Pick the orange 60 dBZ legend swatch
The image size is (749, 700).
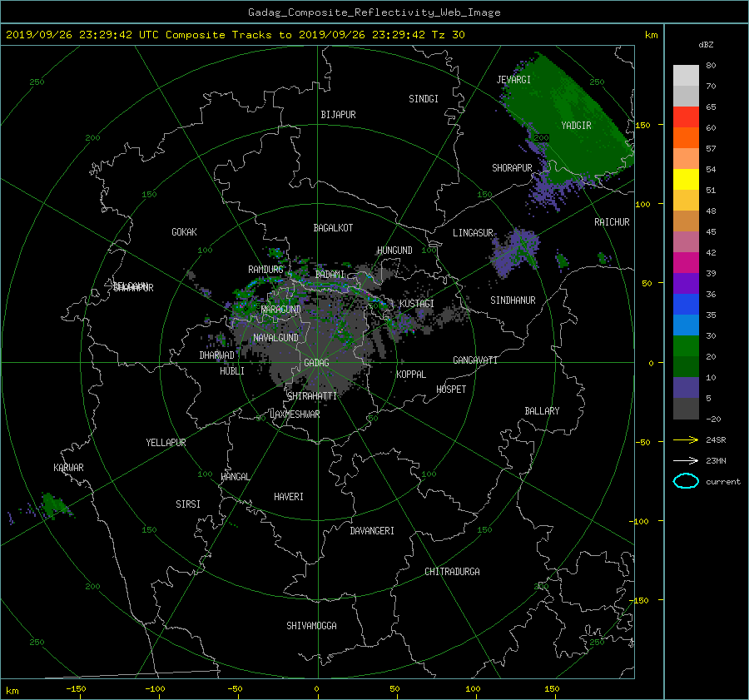coord(686,137)
